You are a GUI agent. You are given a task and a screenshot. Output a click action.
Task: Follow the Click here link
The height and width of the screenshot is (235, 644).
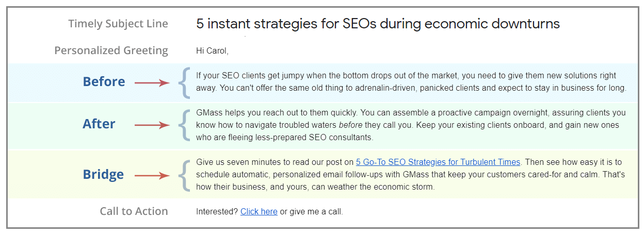[259, 212]
